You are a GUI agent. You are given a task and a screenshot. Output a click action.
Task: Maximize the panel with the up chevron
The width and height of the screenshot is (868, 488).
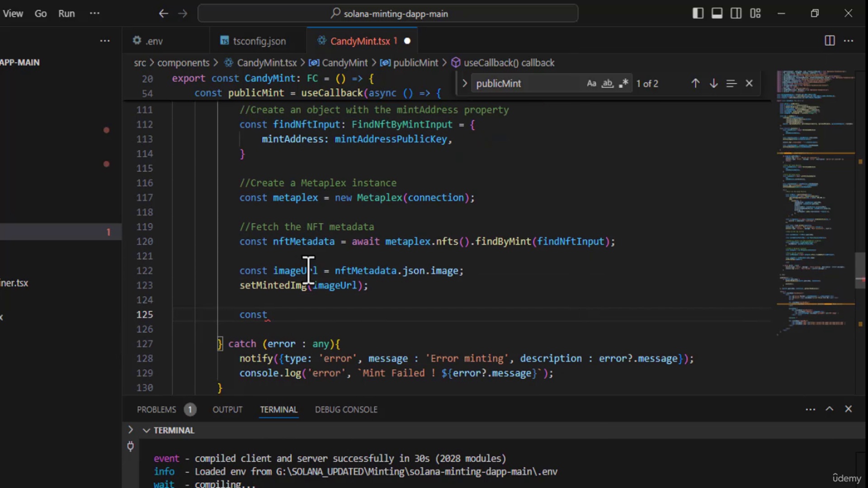tap(830, 409)
